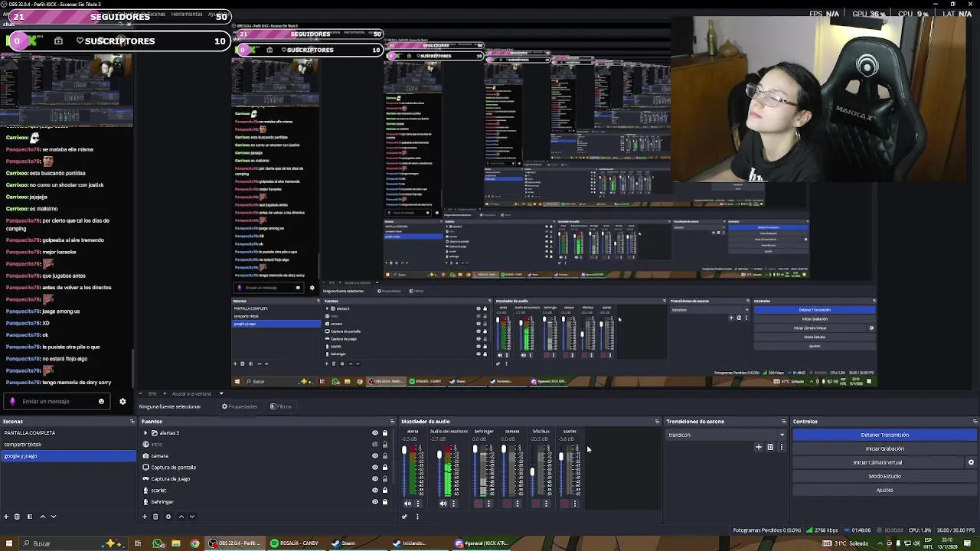980x551 pixels.
Task: Remove selected source with trash icon
Action: tap(155, 517)
